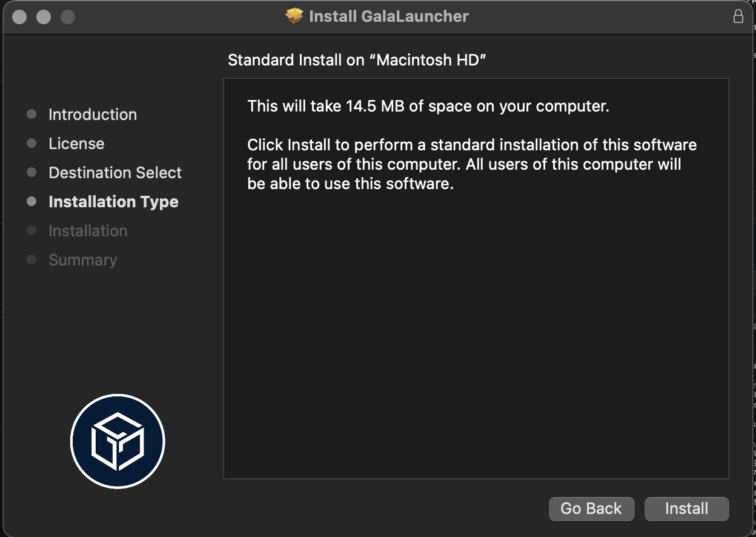Click the 14.5 MB space message

pyautogui.click(x=428, y=106)
